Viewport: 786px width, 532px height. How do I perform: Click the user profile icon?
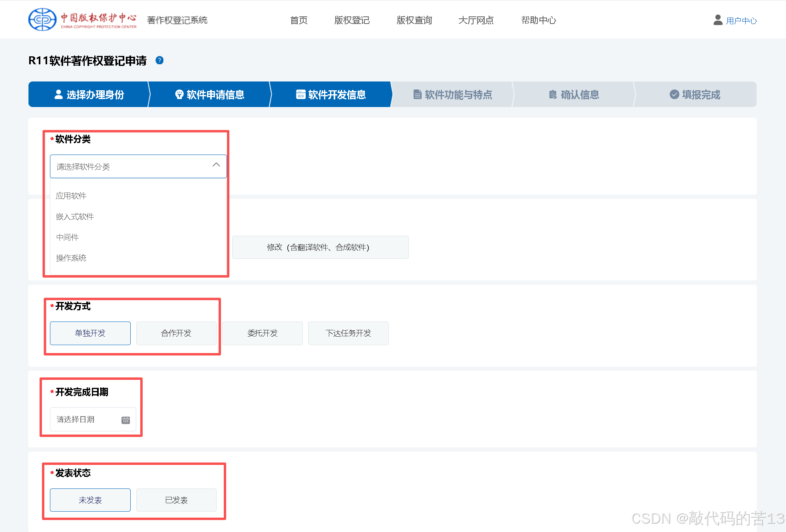coord(718,20)
